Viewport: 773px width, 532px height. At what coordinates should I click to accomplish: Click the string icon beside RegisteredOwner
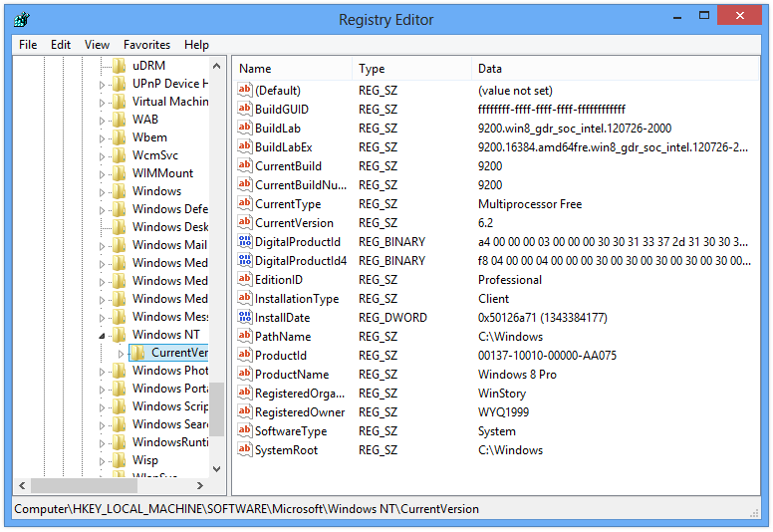pos(244,411)
